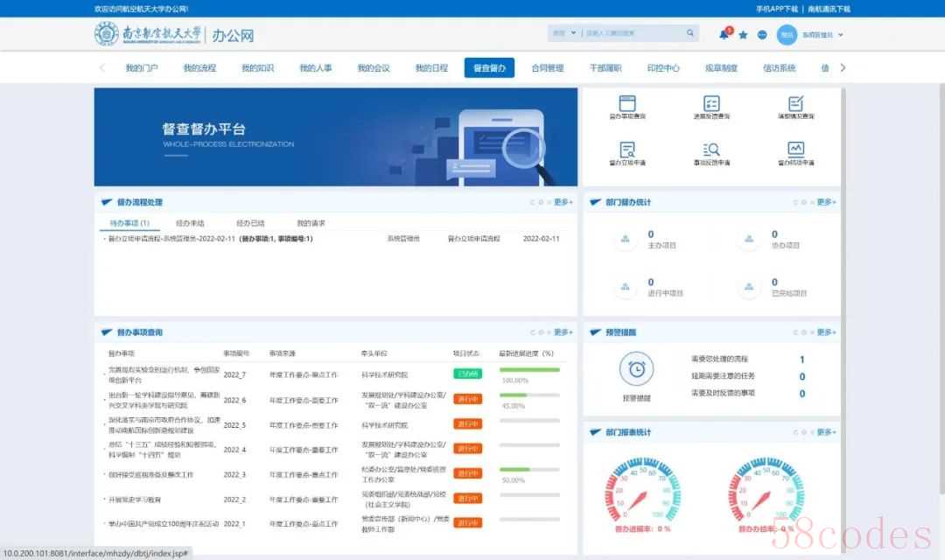Click the 已完结项目 statistic icon

[x=749, y=287]
